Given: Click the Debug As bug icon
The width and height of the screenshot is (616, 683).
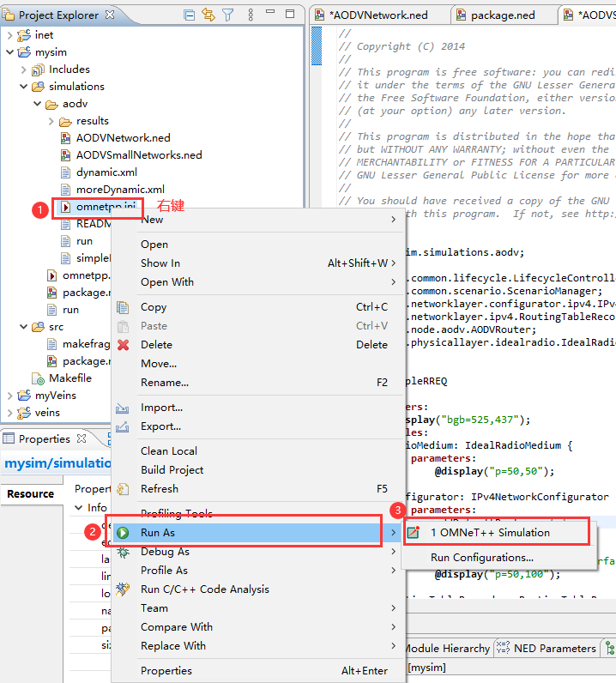Looking at the screenshot, I should pyautogui.click(x=124, y=553).
